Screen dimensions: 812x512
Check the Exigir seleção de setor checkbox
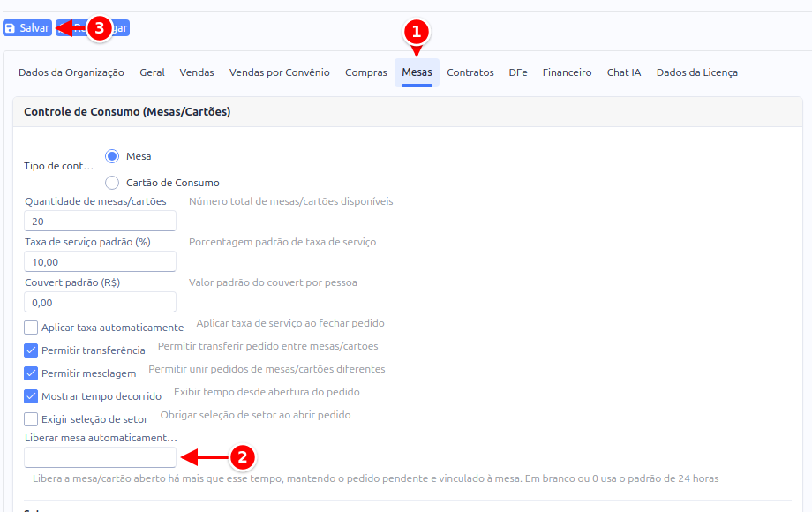coord(31,419)
